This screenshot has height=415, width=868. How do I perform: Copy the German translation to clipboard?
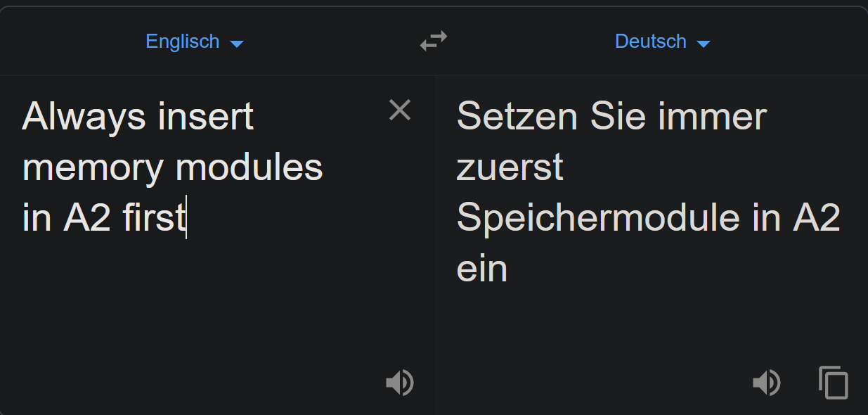tap(833, 383)
